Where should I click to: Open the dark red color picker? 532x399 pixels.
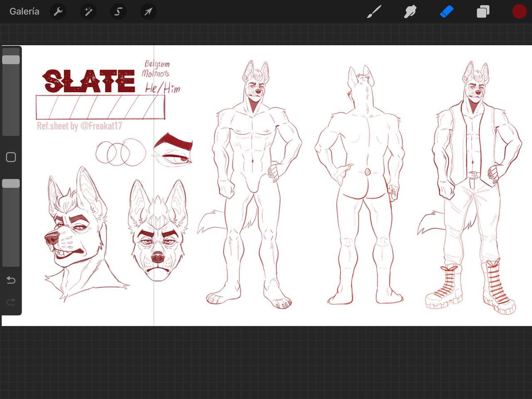pyautogui.click(x=519, y=12)
